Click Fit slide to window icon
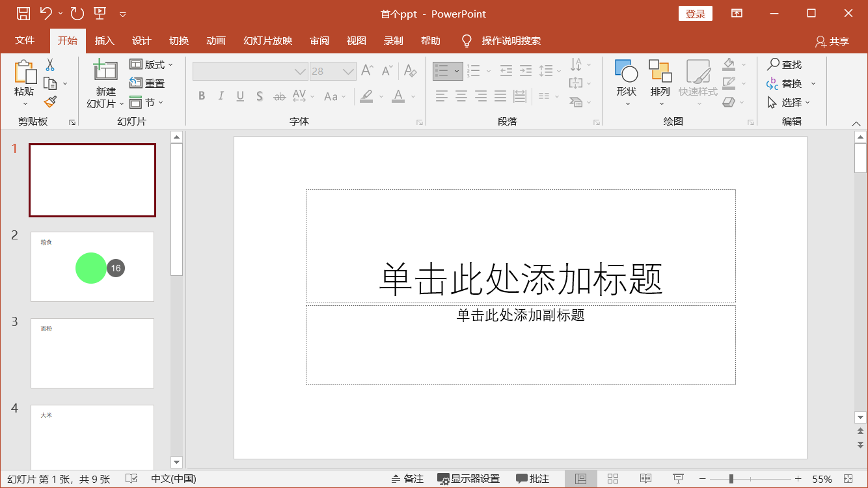 click(848, 479)
